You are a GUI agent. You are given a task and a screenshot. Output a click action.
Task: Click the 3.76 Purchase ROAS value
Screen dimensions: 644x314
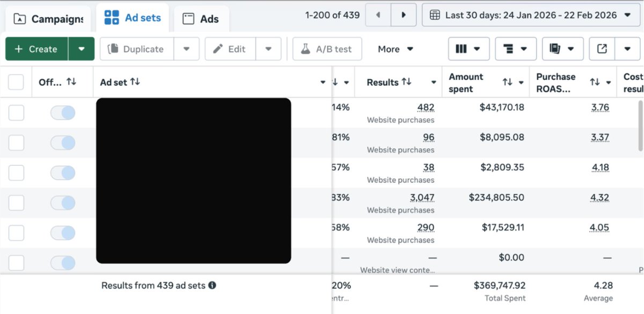(x=600, y=107)
